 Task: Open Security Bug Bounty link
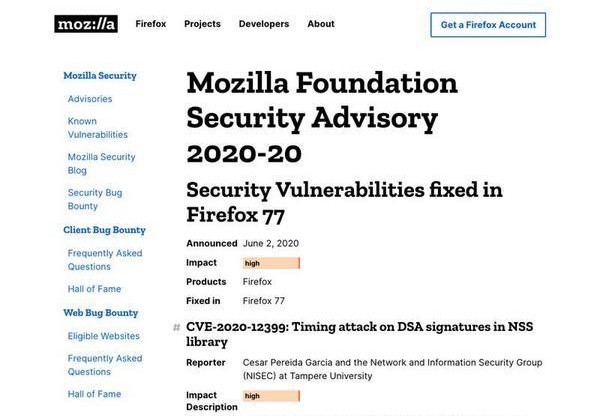click(95, 199)
